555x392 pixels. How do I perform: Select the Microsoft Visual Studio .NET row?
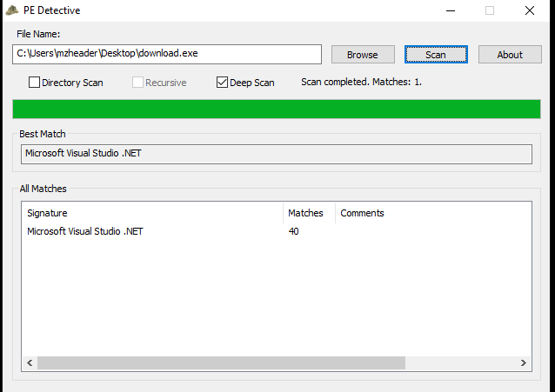pos(277,231)
